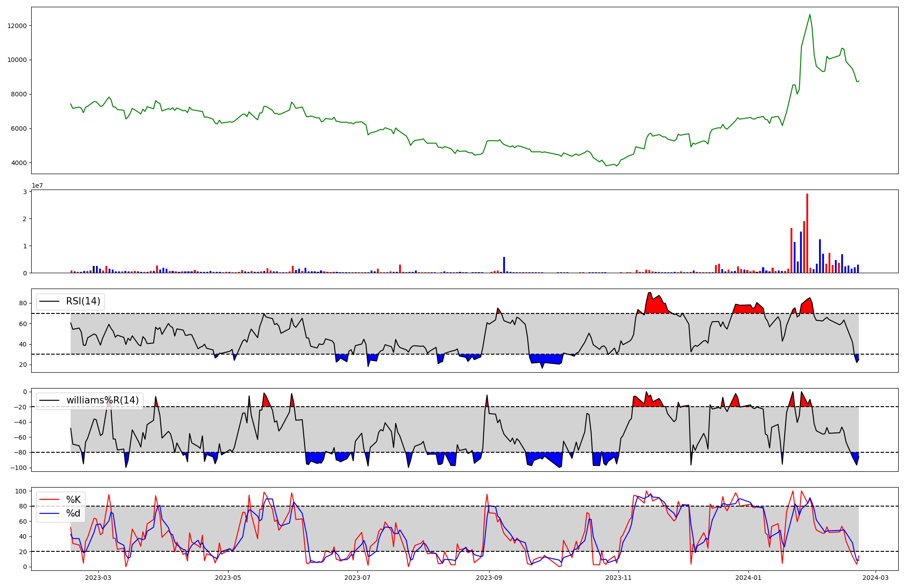Click the tall blue September volume bar
Viewport: 905px width, 588px height.
pos(504,265)
